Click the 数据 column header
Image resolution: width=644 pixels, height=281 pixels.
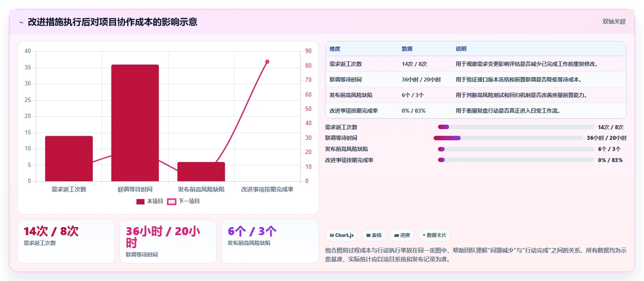(407, 49)
